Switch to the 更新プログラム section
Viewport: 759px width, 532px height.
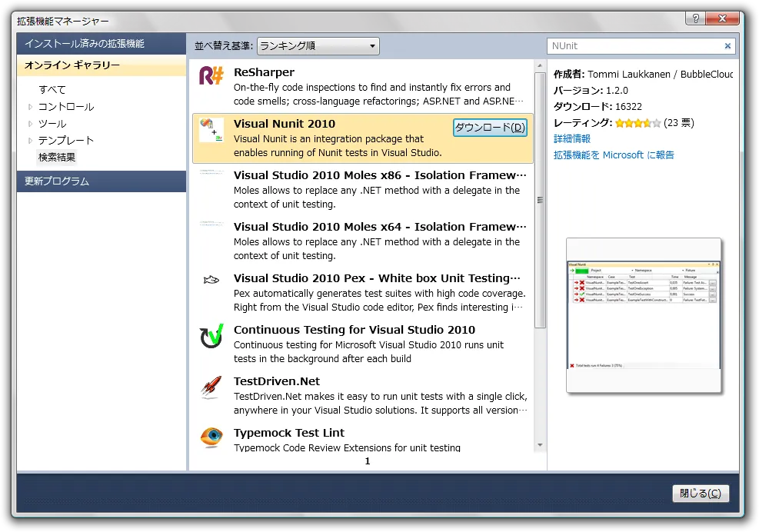point(101,181)
